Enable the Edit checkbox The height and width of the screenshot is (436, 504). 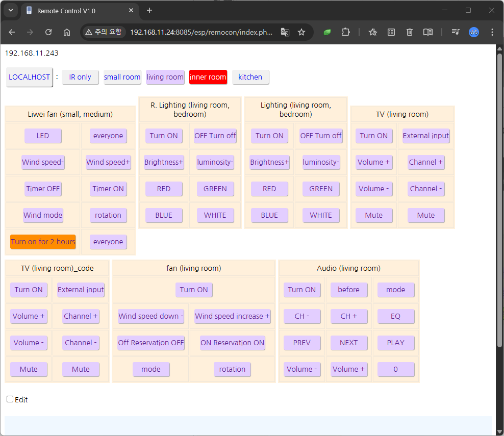click(x=10, y=399)
